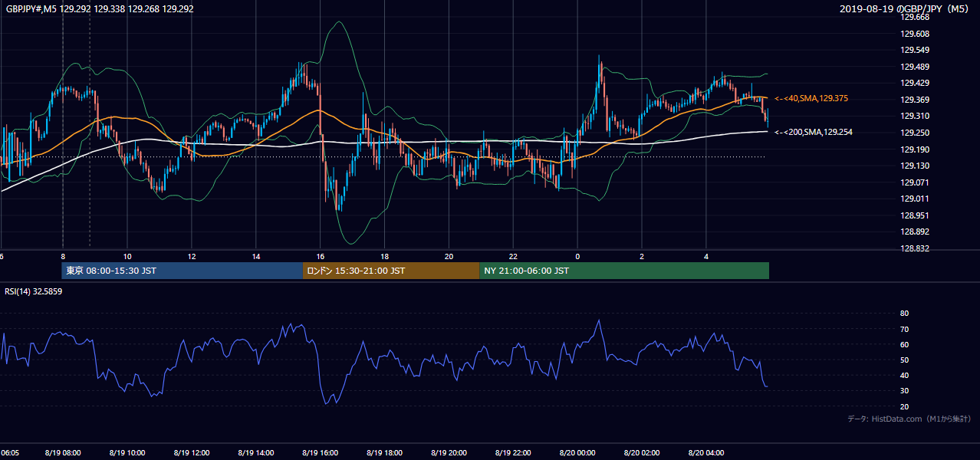
Task: Click RSI axis level 50
Action: pyautogui.click(x=904, y=360)
